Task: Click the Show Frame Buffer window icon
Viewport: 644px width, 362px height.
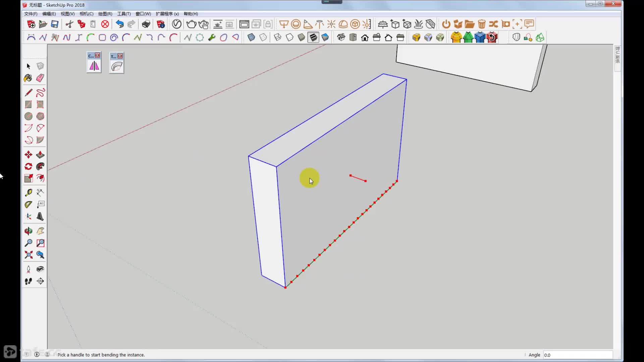Action: [244, 24]
